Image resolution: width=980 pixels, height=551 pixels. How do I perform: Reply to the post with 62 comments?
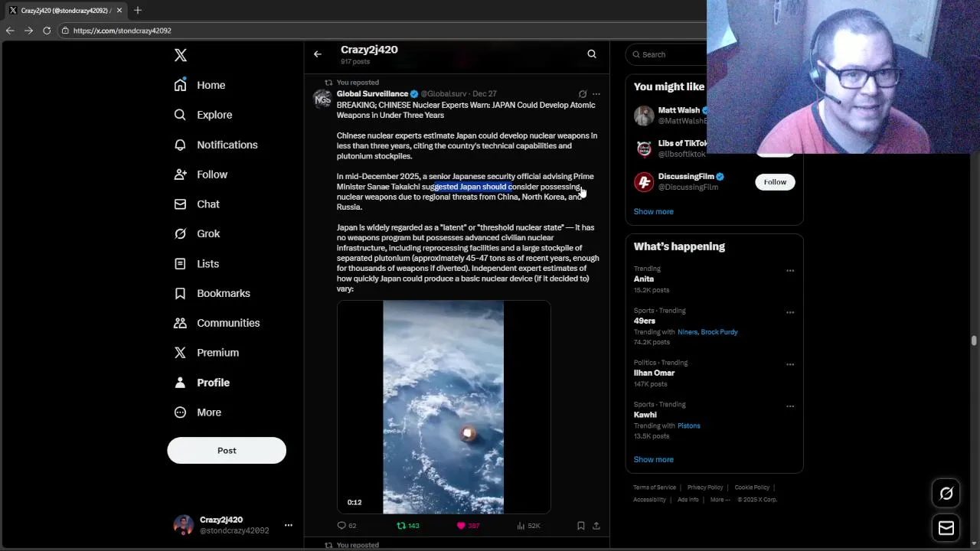click(347, 526)
